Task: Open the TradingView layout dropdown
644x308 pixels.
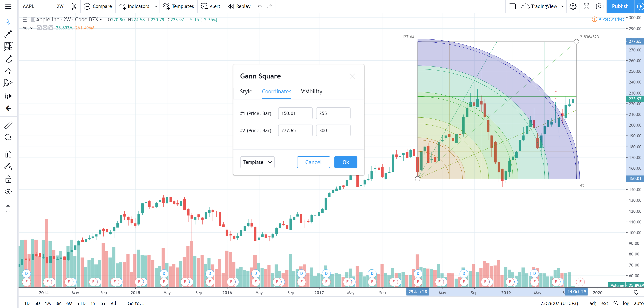Action: tap(563, 6)
